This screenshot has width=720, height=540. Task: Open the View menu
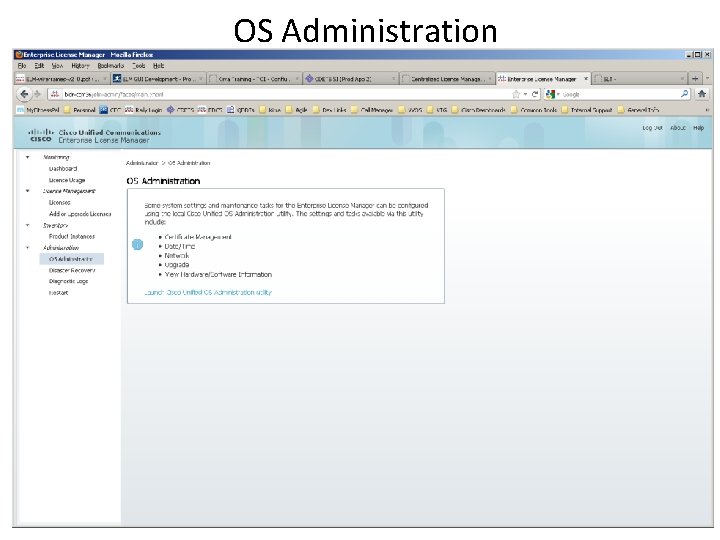pos(57,66)
